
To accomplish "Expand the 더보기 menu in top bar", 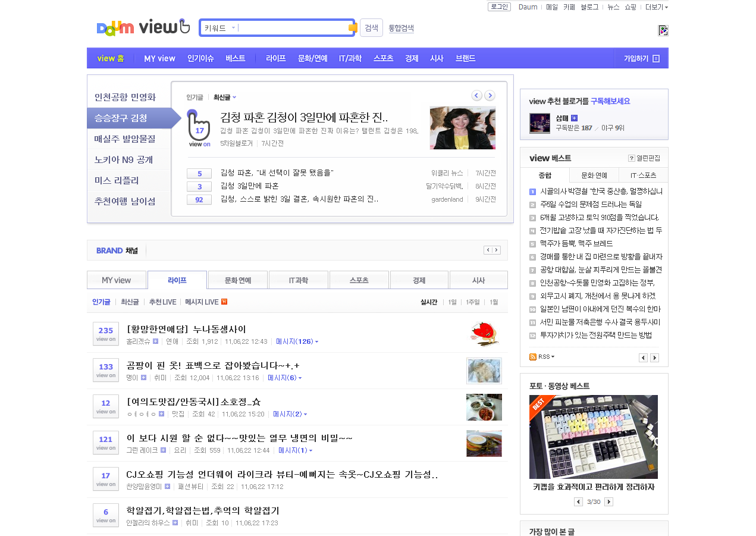I will 657,7.
